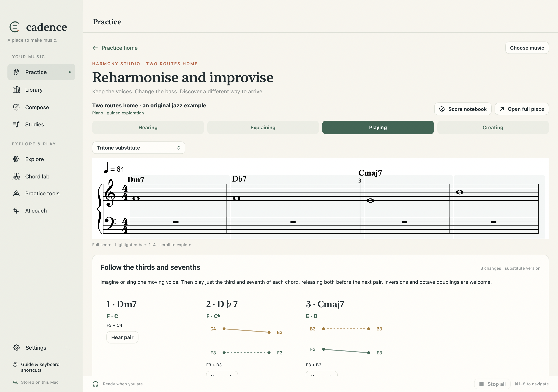Open Chord lab in the sidebar
The height and width of the screenshot is (392, 558).
(x=41, y=176)
